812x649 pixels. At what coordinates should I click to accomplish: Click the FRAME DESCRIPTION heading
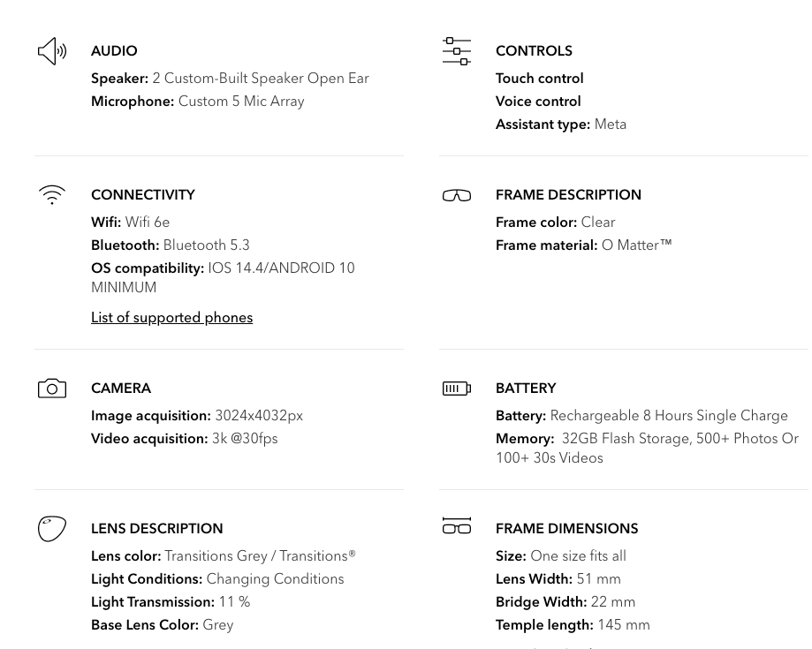click(568, 195)
